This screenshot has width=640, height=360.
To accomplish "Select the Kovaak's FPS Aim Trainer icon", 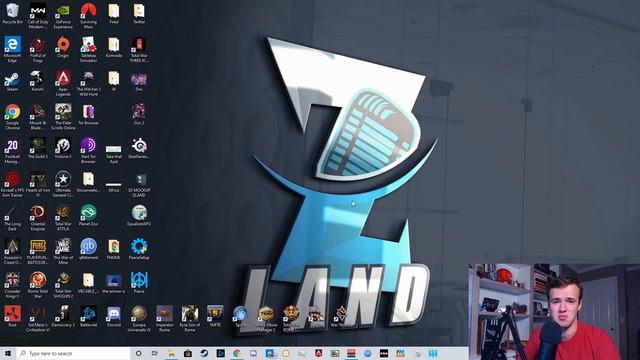I will 13,184.
